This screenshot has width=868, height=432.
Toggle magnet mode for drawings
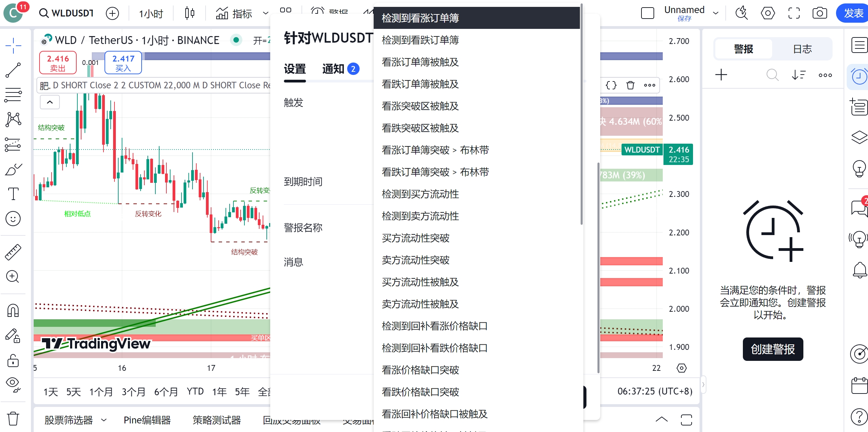click(13, 310)
